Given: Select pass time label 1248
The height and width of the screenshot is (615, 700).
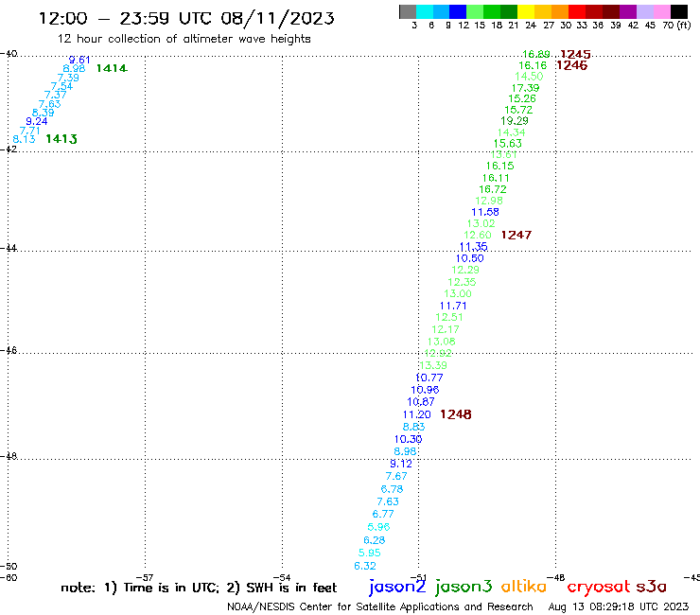Looking at the screenshot, I should (455, 414).
